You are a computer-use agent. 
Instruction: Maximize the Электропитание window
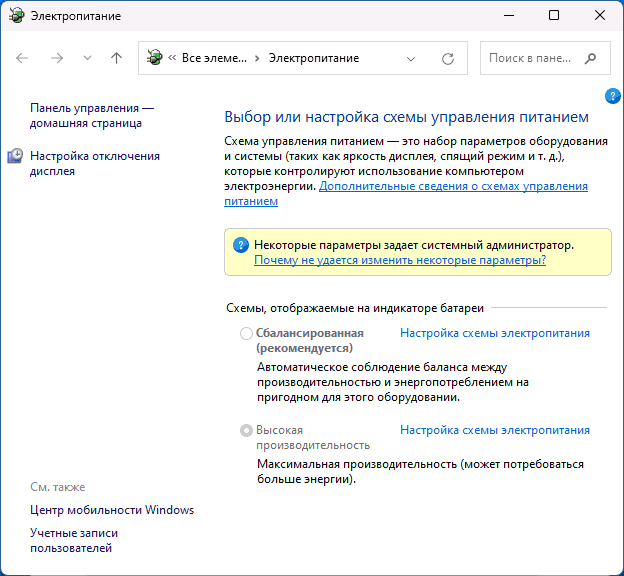point(554,16)
